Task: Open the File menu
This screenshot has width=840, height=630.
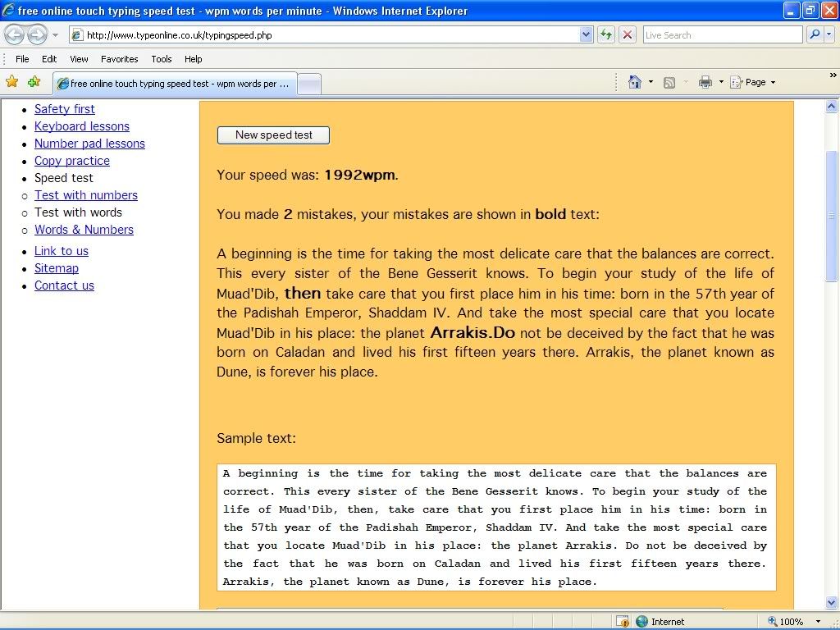Action: (x=22, y=59)
